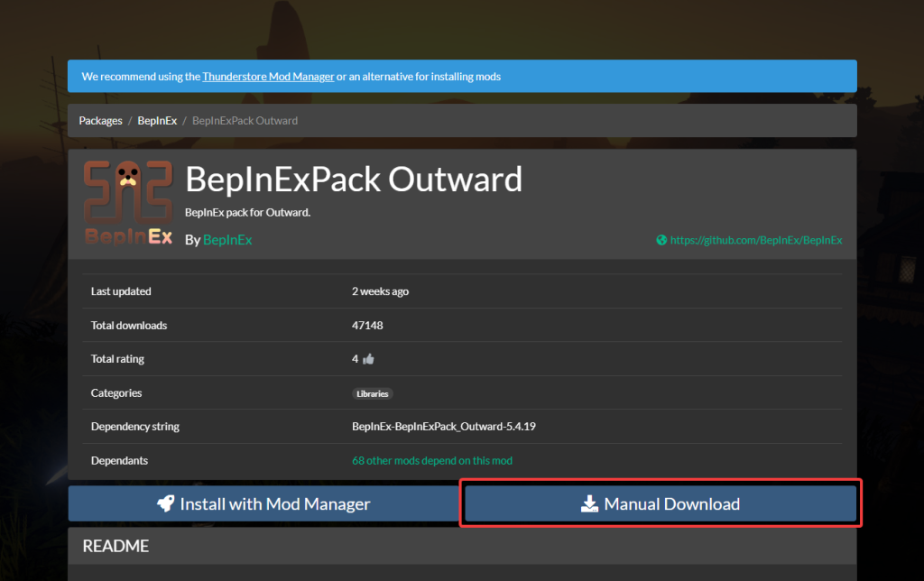Click the globe icon beside GitHub URL
The width and height of the screenshot is (924, 581).
point(661,240)
